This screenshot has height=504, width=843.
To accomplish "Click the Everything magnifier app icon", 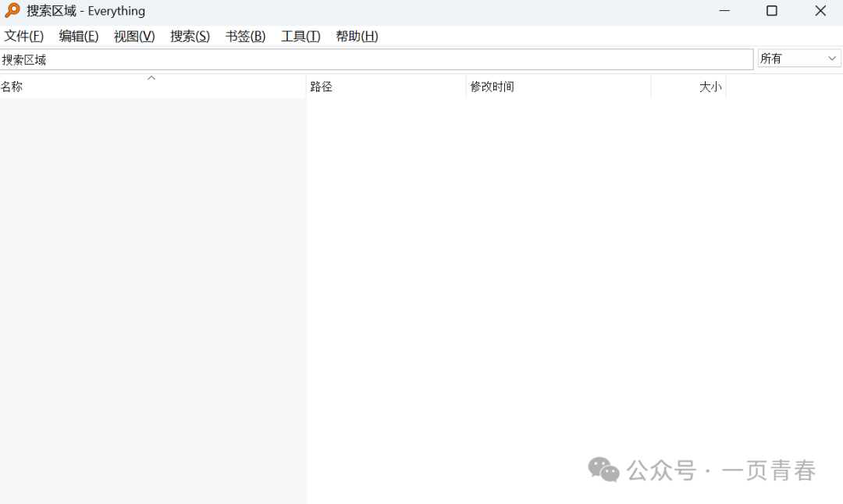I will 12,11.
